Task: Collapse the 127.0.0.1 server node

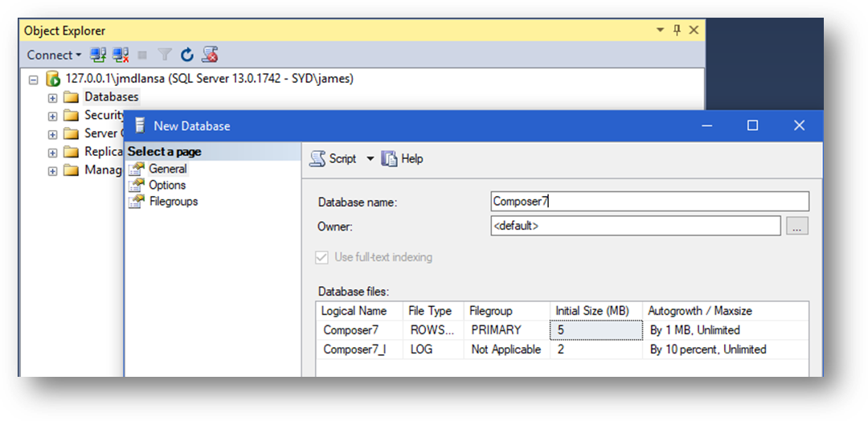Action: [34, 80]
